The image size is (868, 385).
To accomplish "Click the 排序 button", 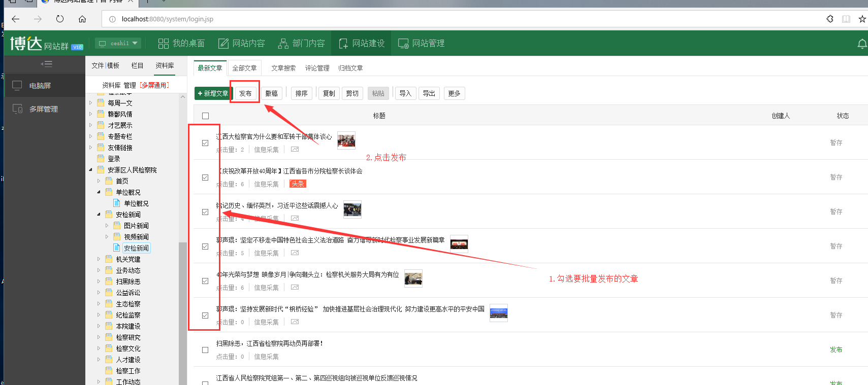I will (302, 93).
